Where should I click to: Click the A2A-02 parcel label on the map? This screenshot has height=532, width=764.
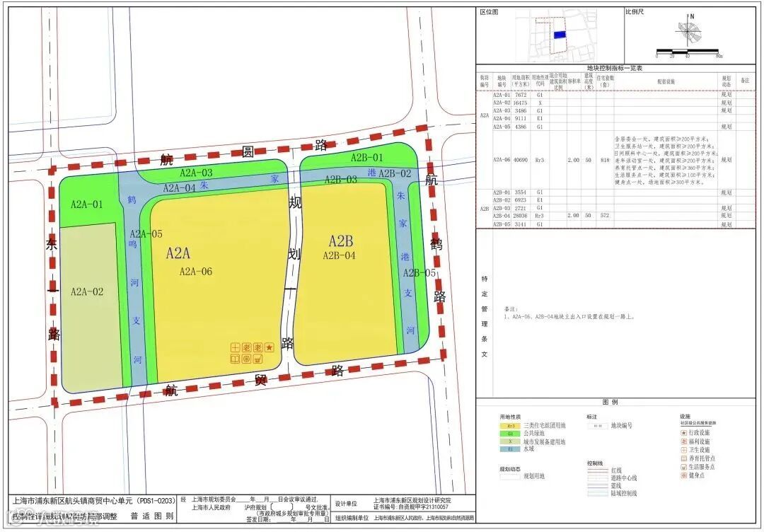[87, 291]
